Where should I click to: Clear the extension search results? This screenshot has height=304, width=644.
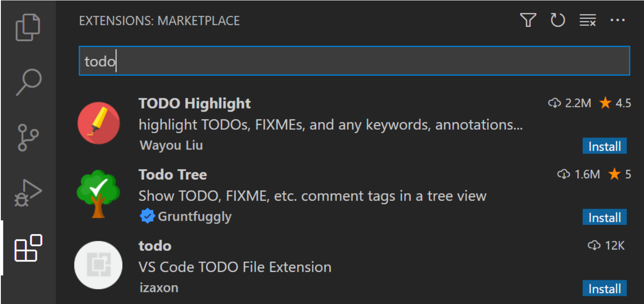point(587,20)
